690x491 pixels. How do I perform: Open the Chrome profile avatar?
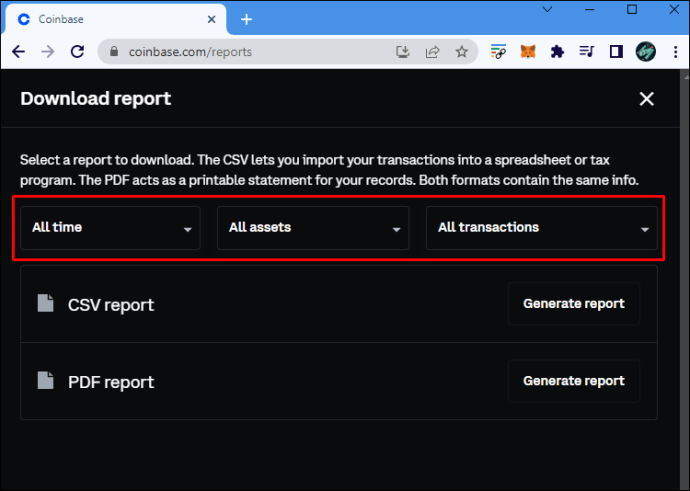[x=646, y=52]
